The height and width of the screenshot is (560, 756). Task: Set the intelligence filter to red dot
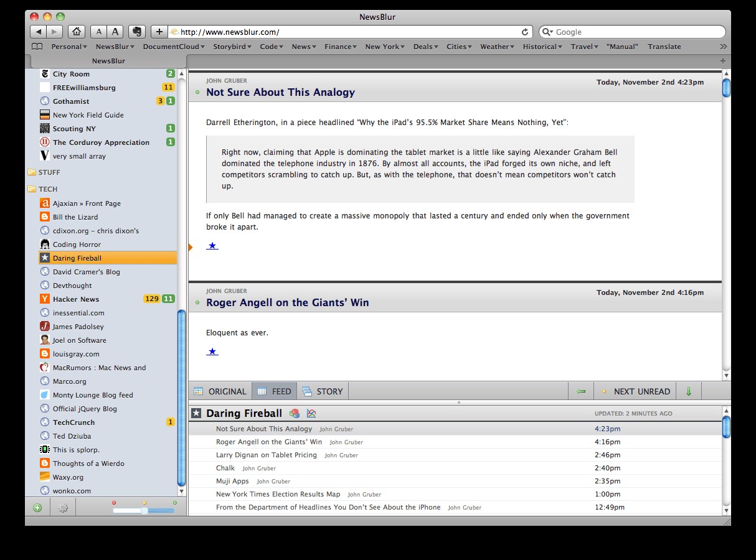(x=114, y=503)
